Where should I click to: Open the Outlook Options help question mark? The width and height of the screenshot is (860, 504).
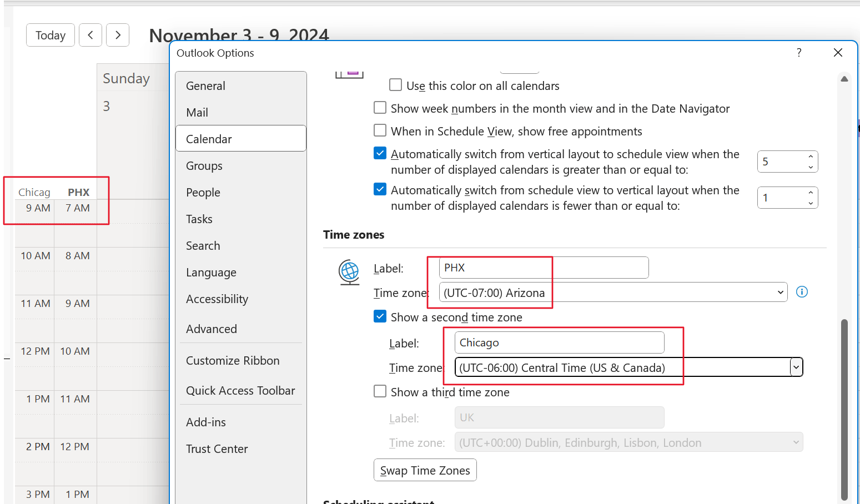pyautogui.click(x=799, y=53)
